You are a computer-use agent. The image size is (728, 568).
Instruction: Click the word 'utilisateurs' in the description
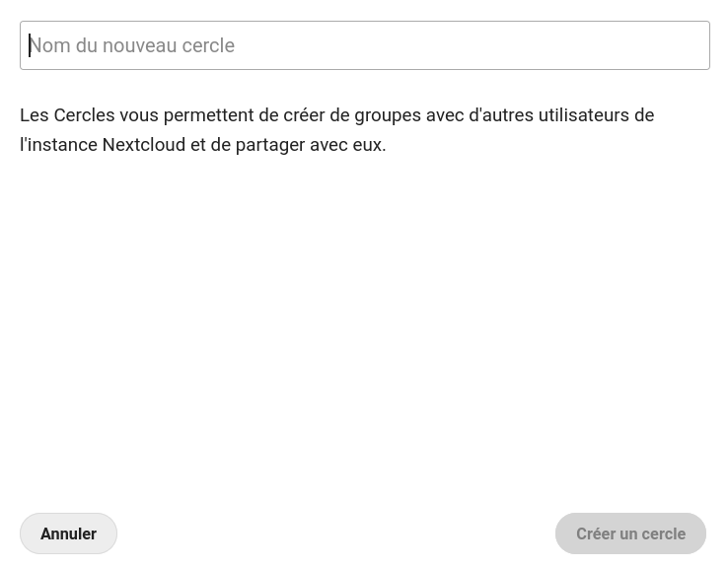coord(583,115)
